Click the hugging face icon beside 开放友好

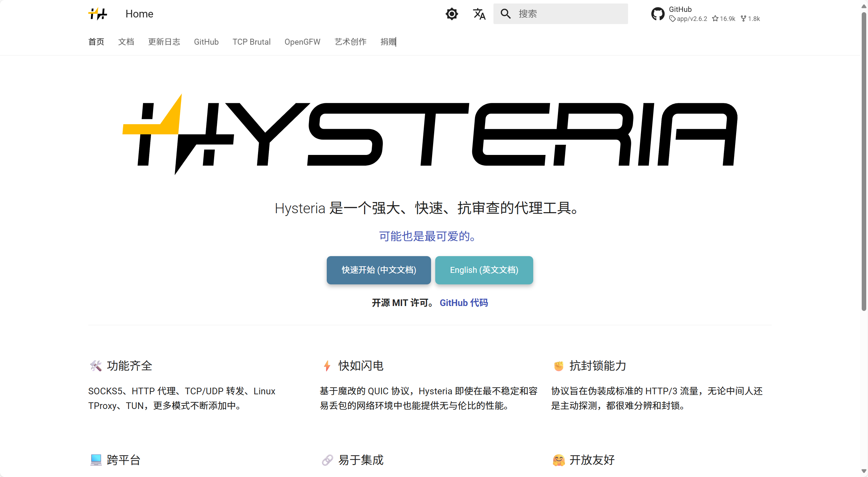tap(559, 460)
